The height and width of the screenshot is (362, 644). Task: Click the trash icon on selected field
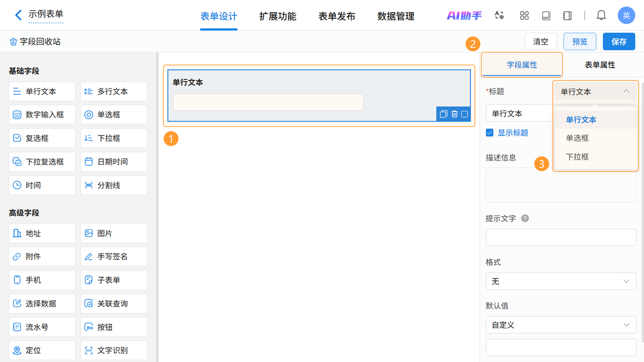(x=454, y=114)
